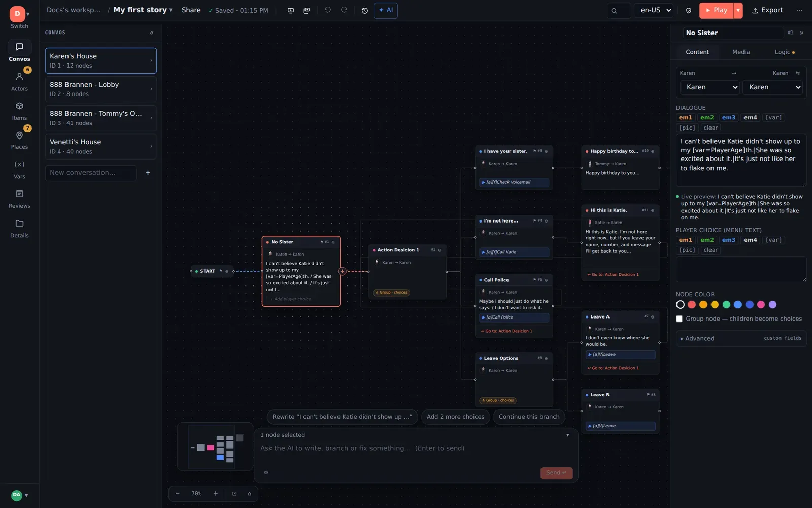Screen dimensions: 812x508
Task: Select the Content tab
Action: point(697,52)
